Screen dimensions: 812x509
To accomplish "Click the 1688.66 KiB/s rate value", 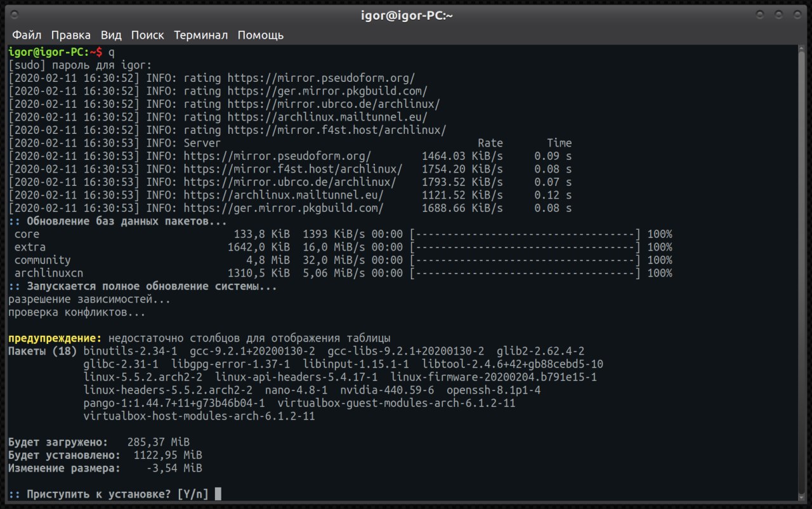I will pos(462,208).
